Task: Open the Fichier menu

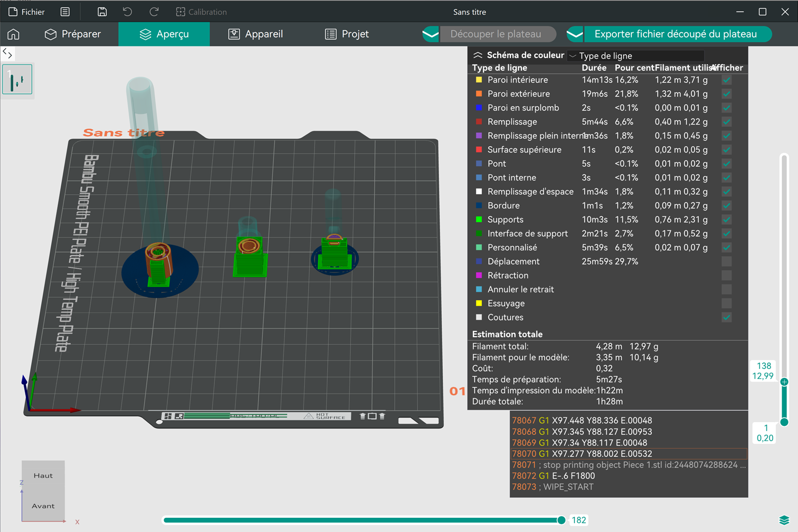Action: [27, 12]
